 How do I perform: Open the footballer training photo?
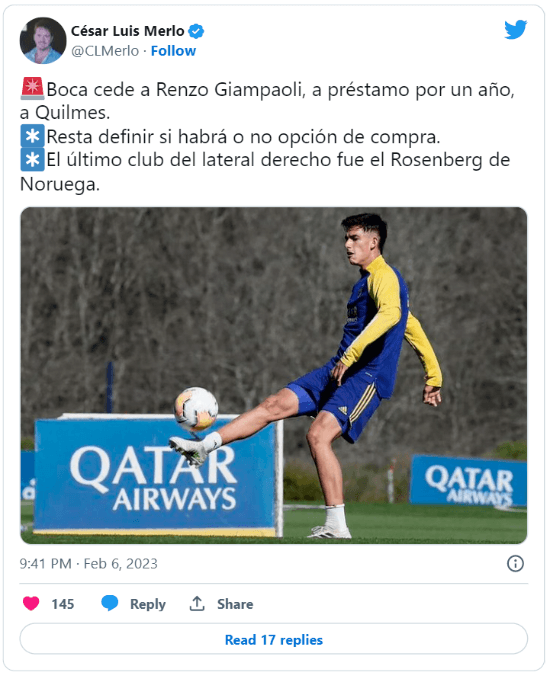pyautogui.click(x=273, y=375)
